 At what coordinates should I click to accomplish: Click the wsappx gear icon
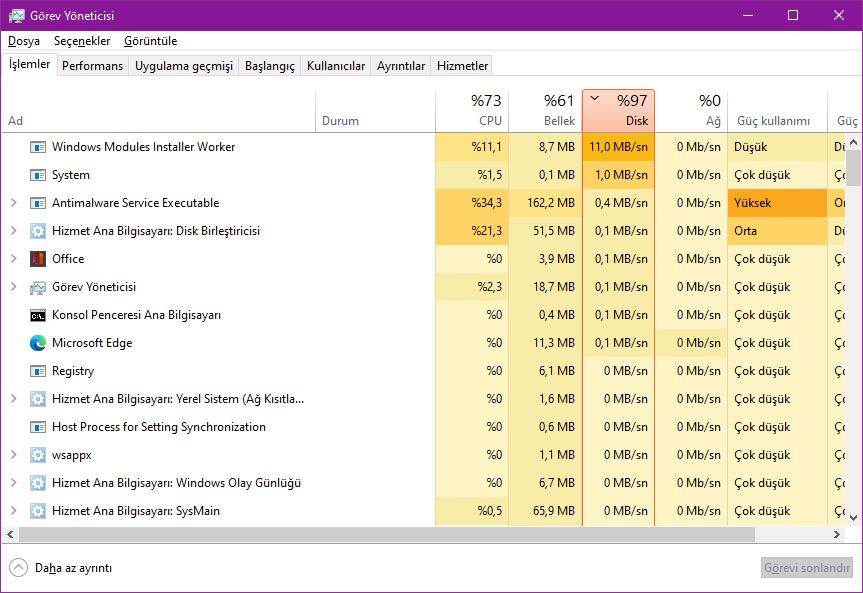(x=37, y=455)
